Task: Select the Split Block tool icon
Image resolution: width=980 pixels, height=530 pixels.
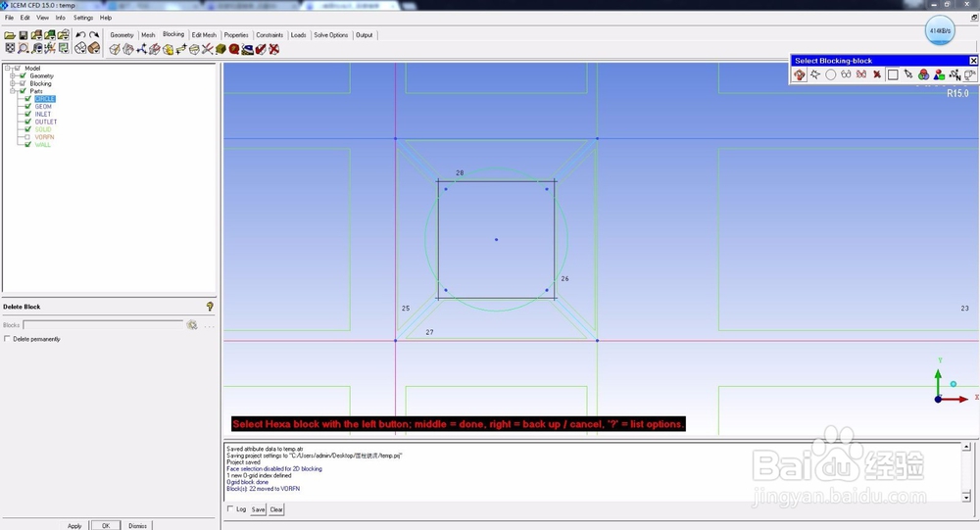Action: pos(128,49)
